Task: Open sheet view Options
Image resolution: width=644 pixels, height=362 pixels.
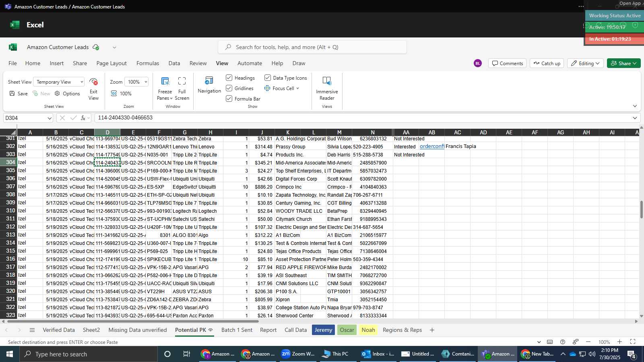Action: (67, 93)
